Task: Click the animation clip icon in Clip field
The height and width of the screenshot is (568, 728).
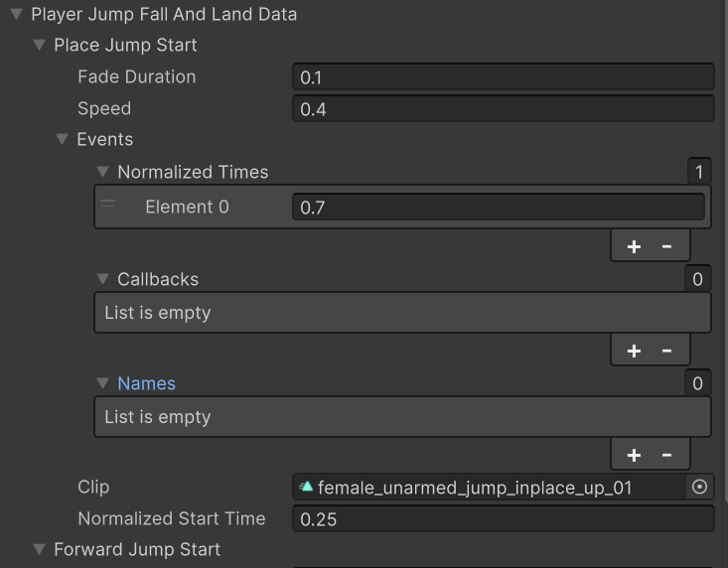Action: tap(307, 487)
